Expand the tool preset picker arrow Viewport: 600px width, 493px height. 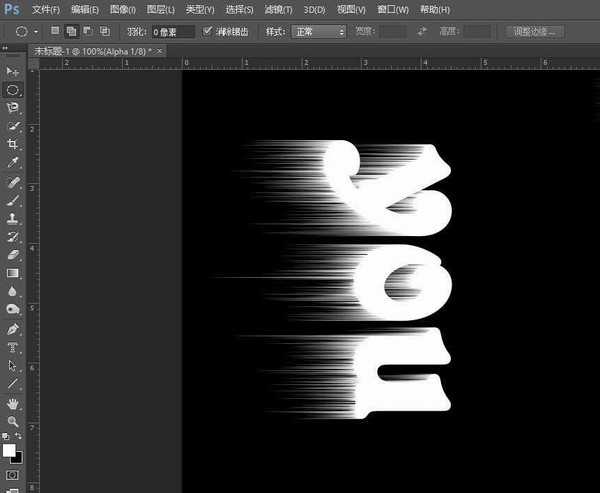(35, 32)
